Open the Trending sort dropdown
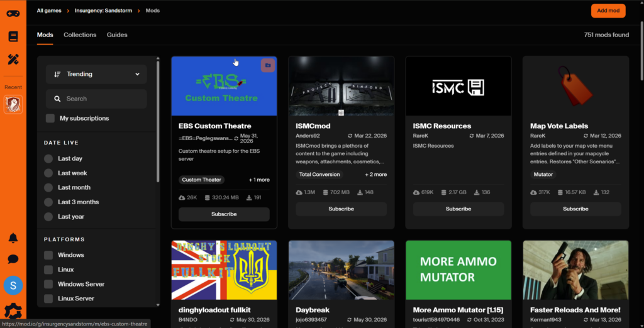Screen dimensions: 644x328 click(96, 74)
